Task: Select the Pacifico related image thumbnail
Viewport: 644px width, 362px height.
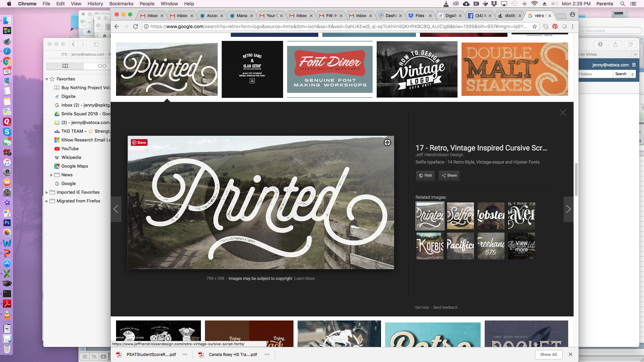Action: coord(460,246)
